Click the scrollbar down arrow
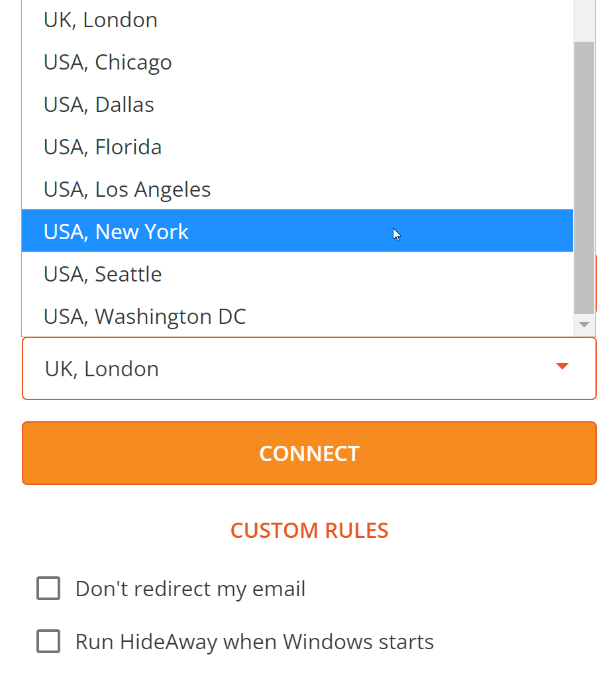This screenshot has width=616, height=677. [x=584, y=325]
